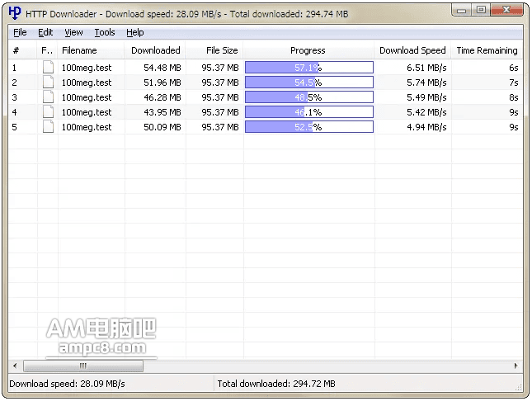Click the 46.28 MB downloaded value
This screenshot has height=401, width=532.
tap(162, 97)
